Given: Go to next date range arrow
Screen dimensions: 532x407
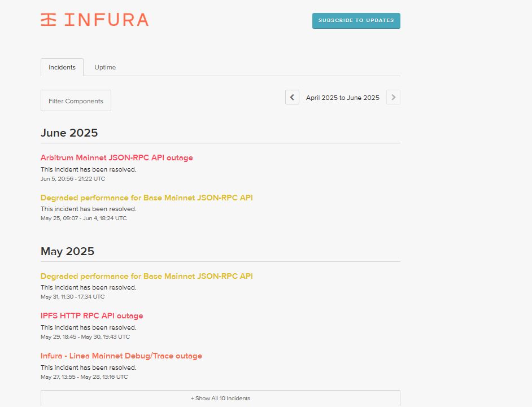Looking at the screenshot, I should point(393,97).
